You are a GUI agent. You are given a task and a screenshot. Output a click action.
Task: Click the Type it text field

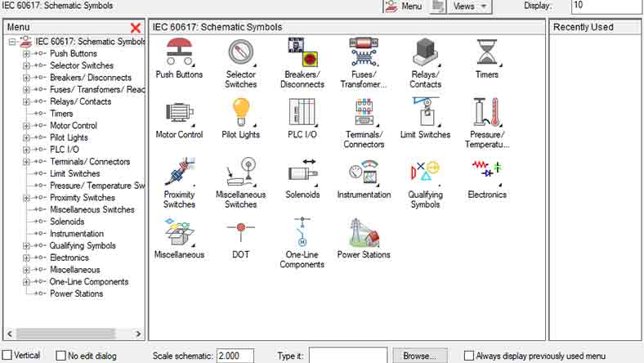[348, 355]
